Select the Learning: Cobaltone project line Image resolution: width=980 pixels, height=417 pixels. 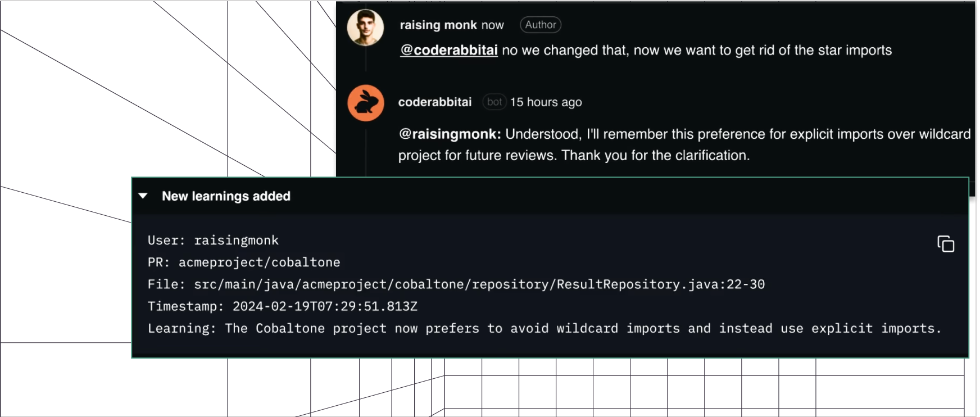click(545, 328)
